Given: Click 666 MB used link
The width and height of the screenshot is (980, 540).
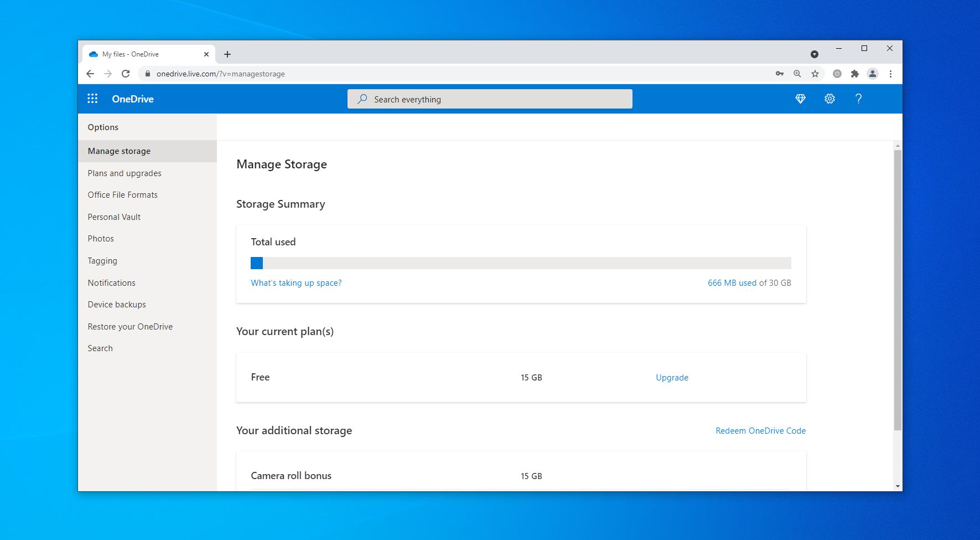Looking at the screenshot, I should pyautogui.click(x=732, y=283).
